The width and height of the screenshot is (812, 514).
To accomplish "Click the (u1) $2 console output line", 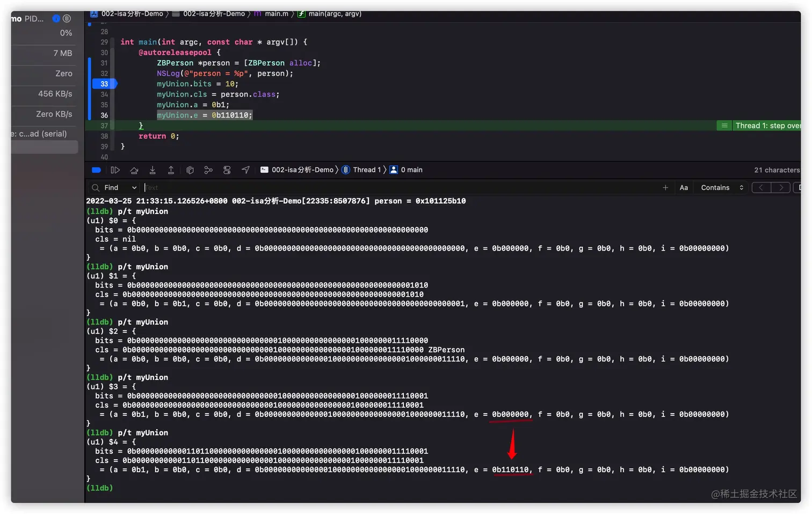I will tap(111, 331).
